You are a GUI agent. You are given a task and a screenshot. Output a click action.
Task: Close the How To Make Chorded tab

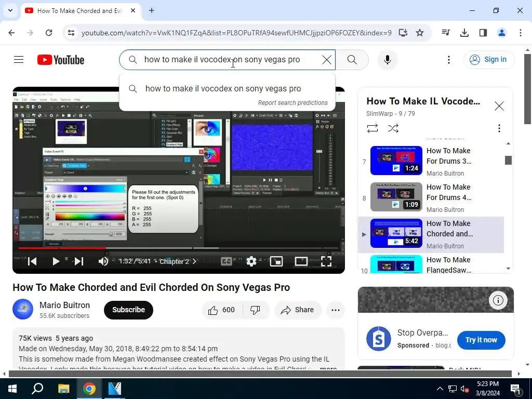pyautogui.click(x=133, y=10)
